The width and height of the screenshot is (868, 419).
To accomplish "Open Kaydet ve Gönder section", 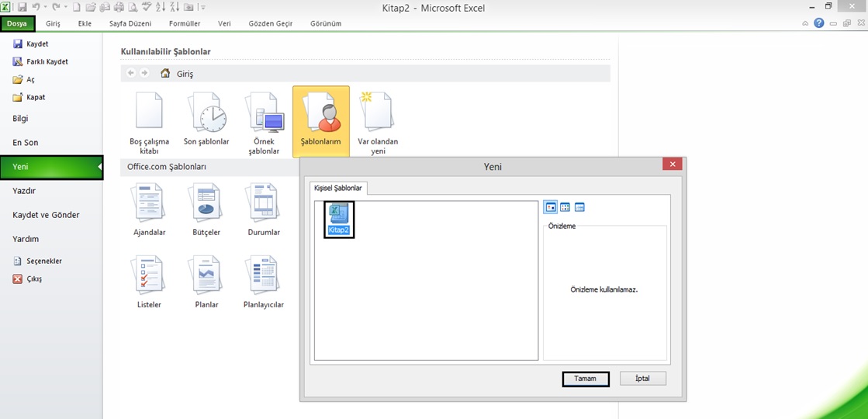I will pyautogui.click(x=46, y=215).
